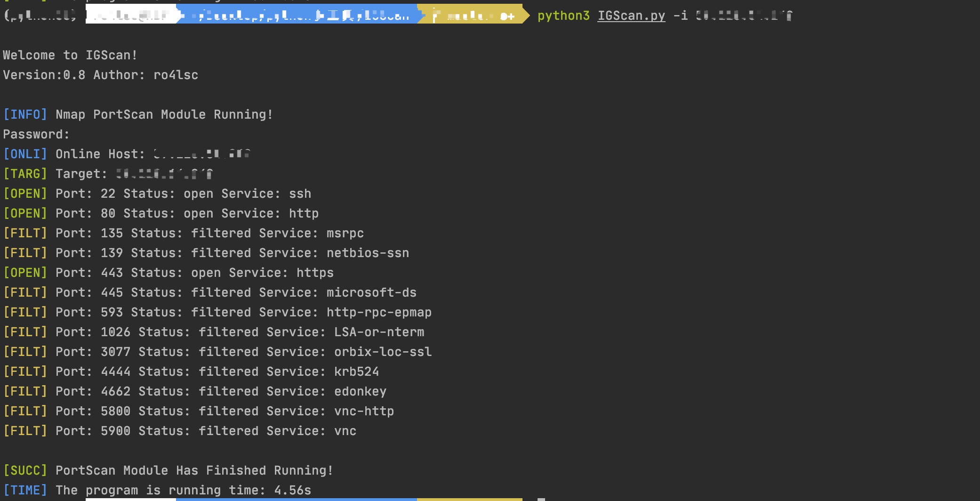Select the Port 593 http-rpc-epmap line

[217, 312]
